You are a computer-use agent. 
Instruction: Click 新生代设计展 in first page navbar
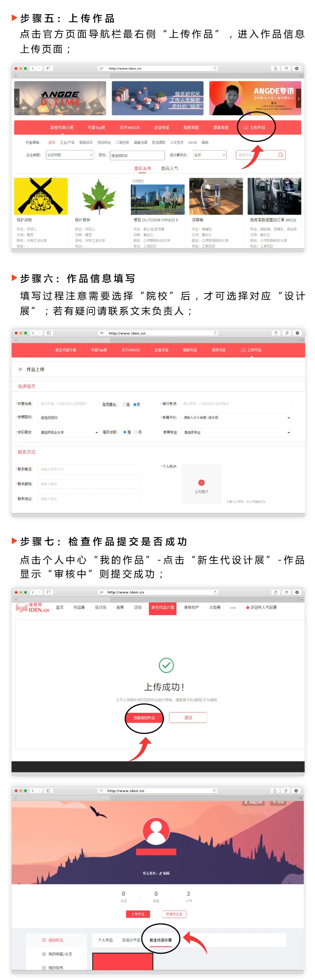point(62,128)
